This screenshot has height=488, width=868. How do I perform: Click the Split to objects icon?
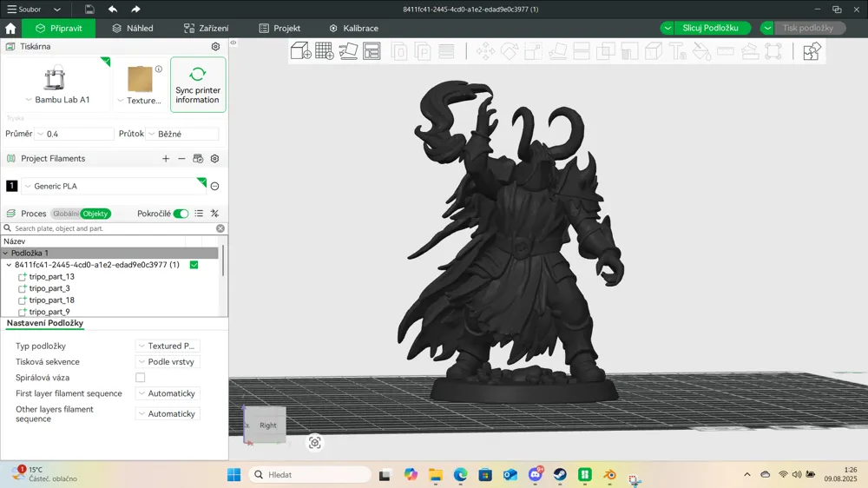tap(399, 51)
